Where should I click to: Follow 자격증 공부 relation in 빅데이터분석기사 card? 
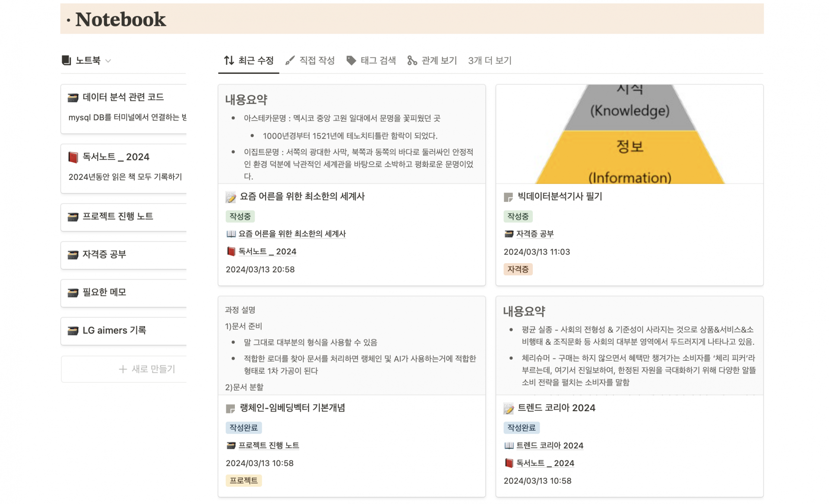(535, 234)
